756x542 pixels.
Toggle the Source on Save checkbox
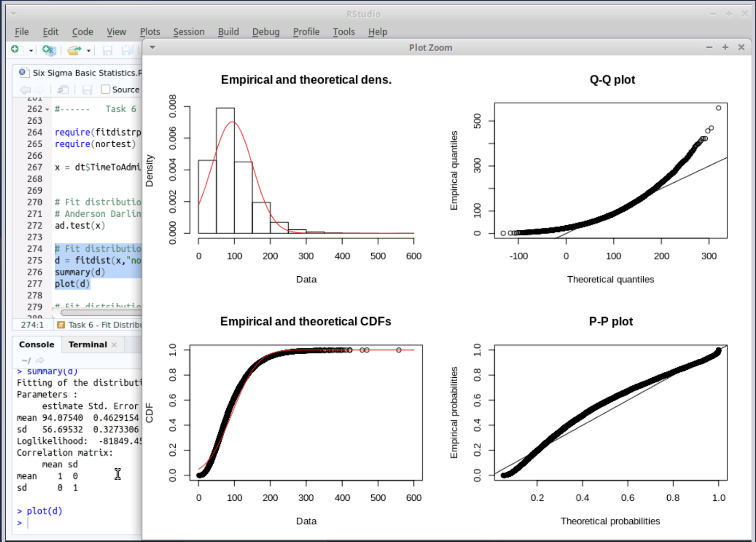coord(105,89)
